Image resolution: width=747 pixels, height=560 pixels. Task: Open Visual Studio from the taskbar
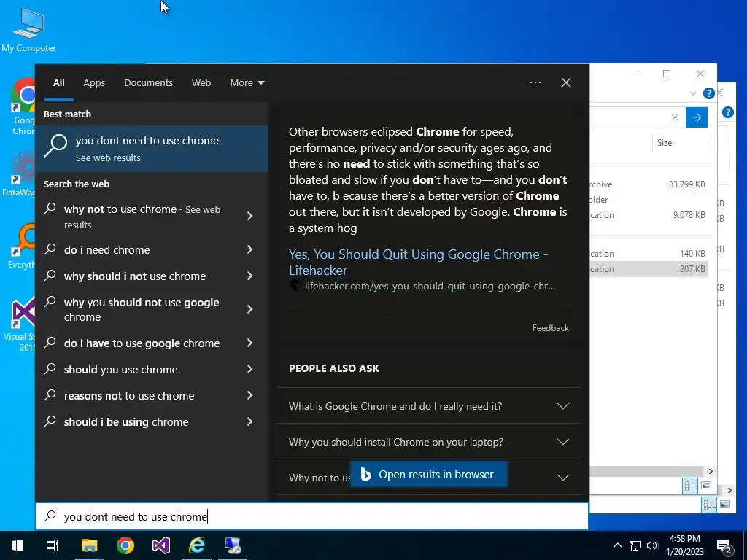point(161,545)
